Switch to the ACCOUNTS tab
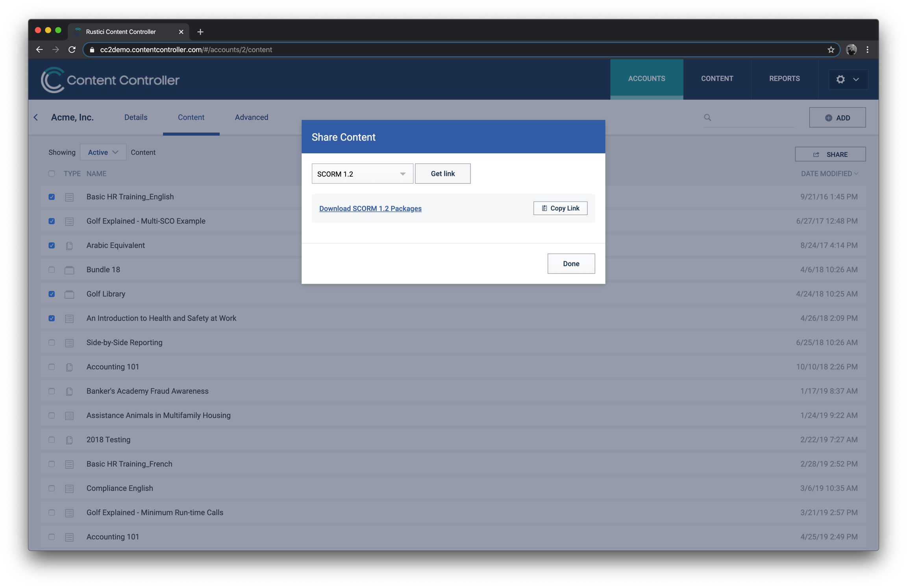The width and height of the screenshot is (907, 588). tap(646, 79)
